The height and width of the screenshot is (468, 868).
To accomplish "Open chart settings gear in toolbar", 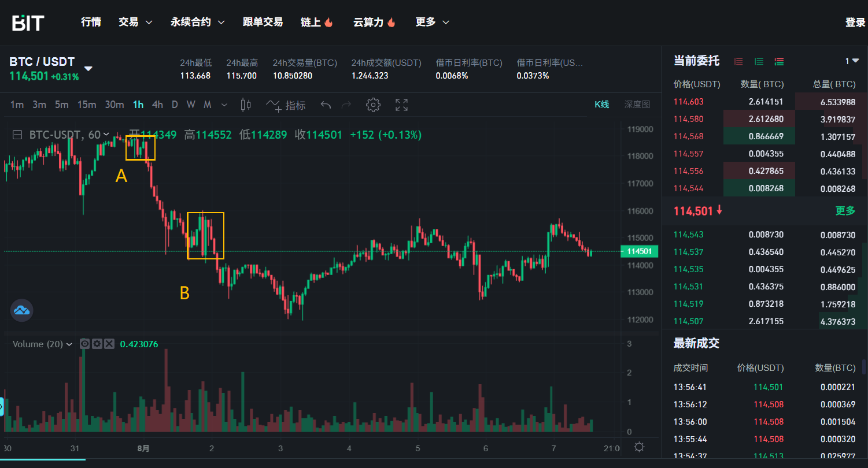I will tap(373, 105).
